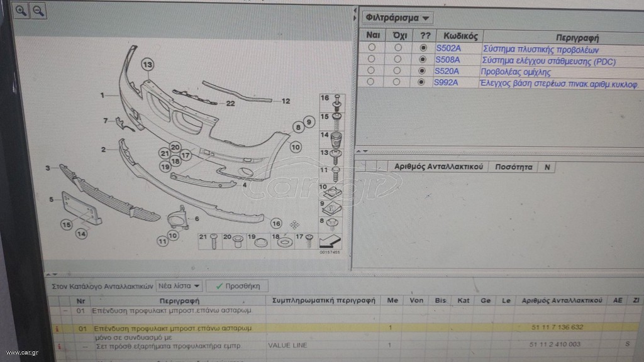Image resolution: width=644 pixels, height=362 pixels.
Task: Select the ?? radio for S520A
Action: tap(421, 70)
